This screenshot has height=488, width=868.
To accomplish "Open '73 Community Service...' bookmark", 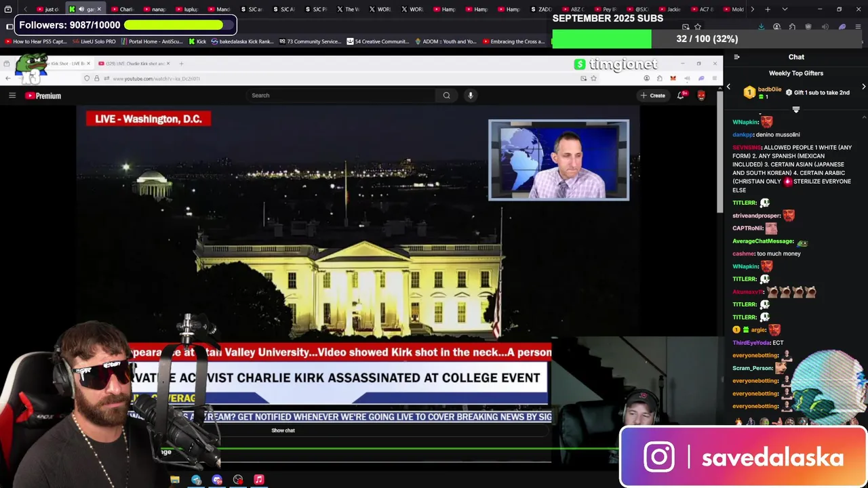I will pyautogui.click(x=310, y=41).
